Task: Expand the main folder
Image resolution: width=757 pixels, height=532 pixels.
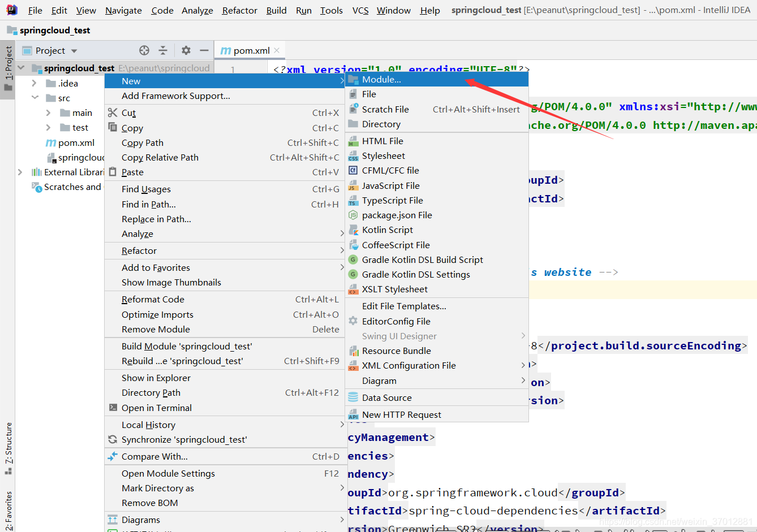Action: [x=49, y=113]
